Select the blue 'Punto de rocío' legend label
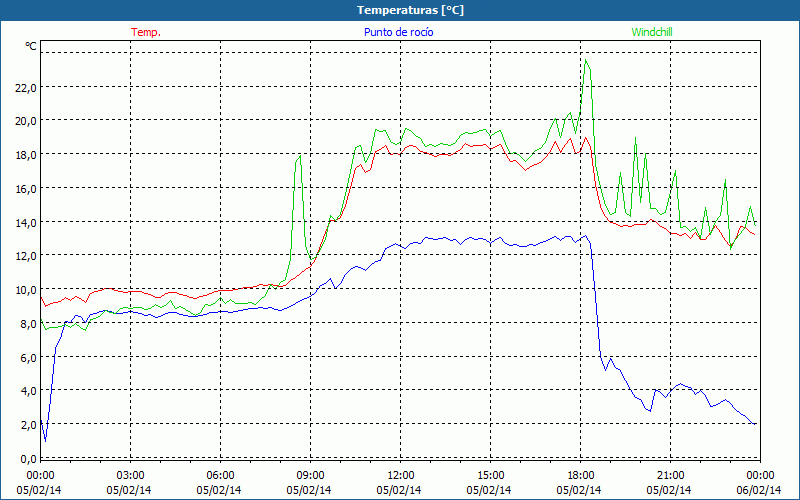 click(398, 32)
